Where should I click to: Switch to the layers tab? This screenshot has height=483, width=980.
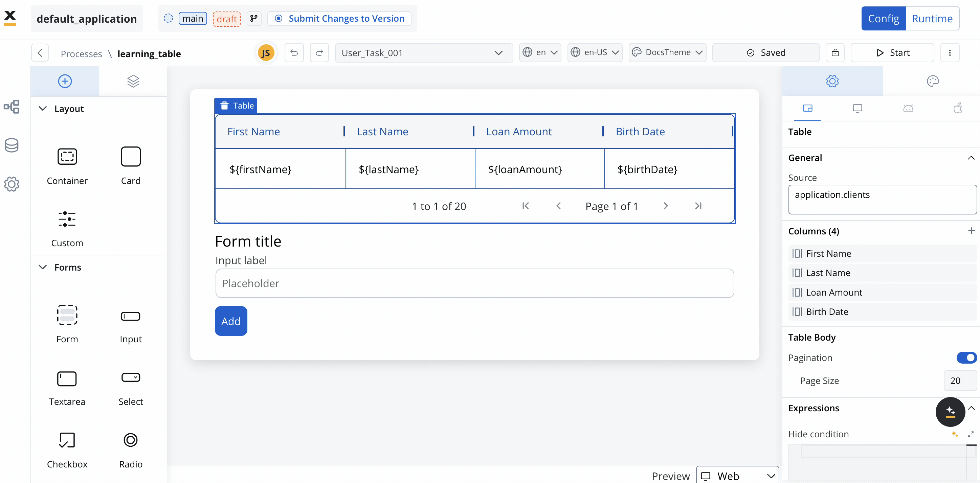pyautogui.click(x=133, y=81)
